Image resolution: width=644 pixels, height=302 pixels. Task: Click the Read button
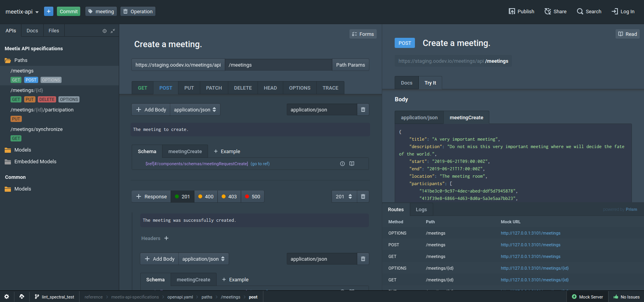tap(628, 34)
